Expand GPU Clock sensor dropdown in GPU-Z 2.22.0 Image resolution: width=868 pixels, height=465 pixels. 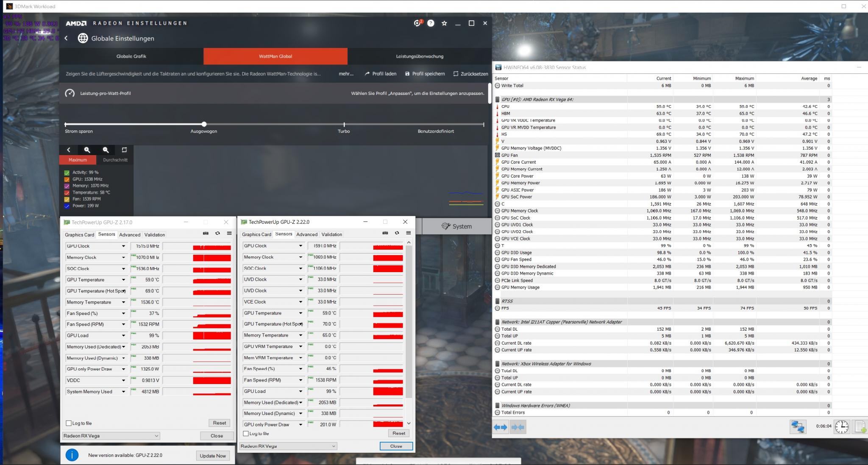pyautogui.click(x=300, y=246)
